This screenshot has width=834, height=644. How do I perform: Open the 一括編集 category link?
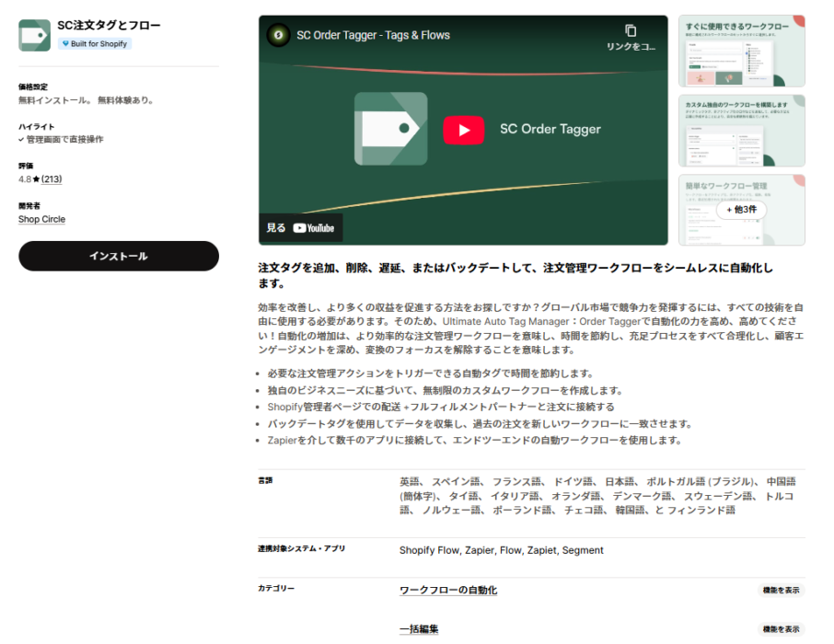click(419, 629)
